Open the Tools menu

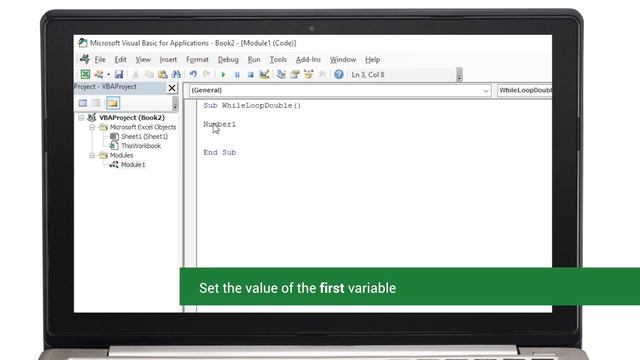[x=278, y=60]
